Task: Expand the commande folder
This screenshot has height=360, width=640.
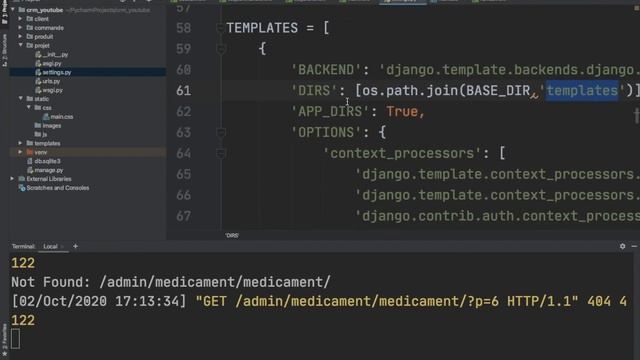Action: tap(20, 28)
